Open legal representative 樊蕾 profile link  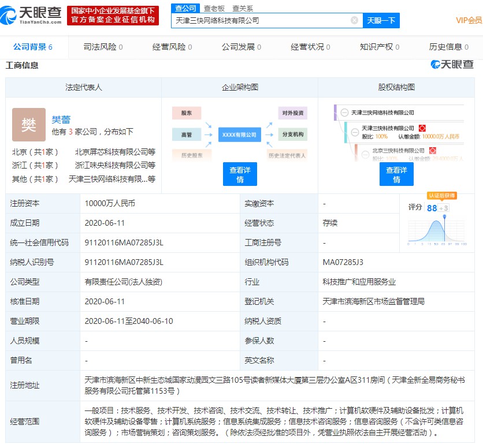click(61, 120)
